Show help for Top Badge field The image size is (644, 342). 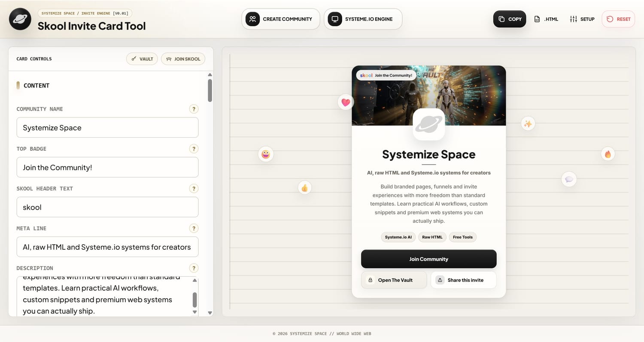pyautogui.click(x=194, y=149)
